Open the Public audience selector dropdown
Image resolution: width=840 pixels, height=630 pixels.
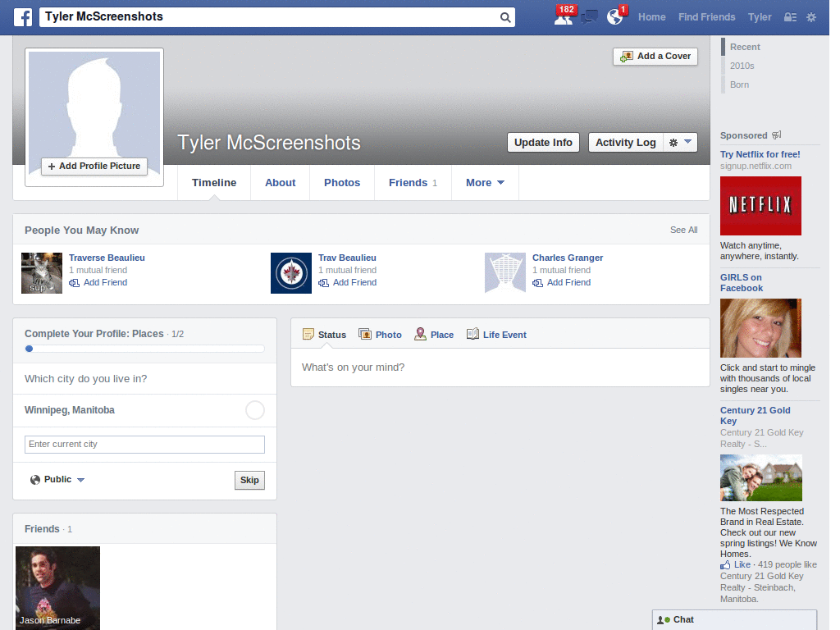tap(57, 479)
